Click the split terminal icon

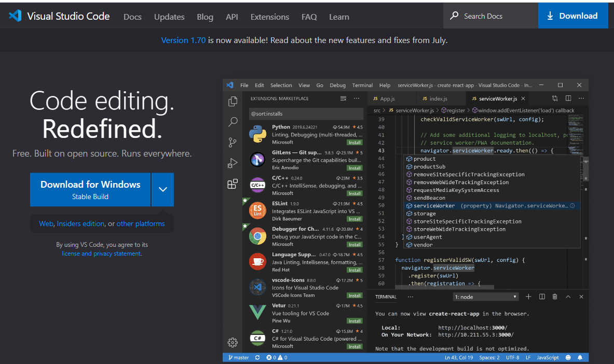pos(542,297)
